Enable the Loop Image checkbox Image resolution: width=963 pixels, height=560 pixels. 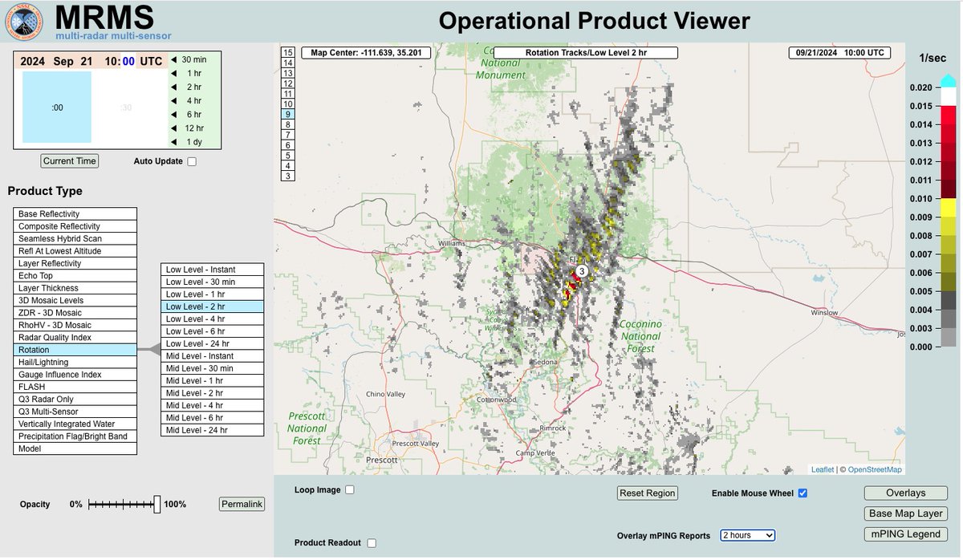tap(349, 489)
